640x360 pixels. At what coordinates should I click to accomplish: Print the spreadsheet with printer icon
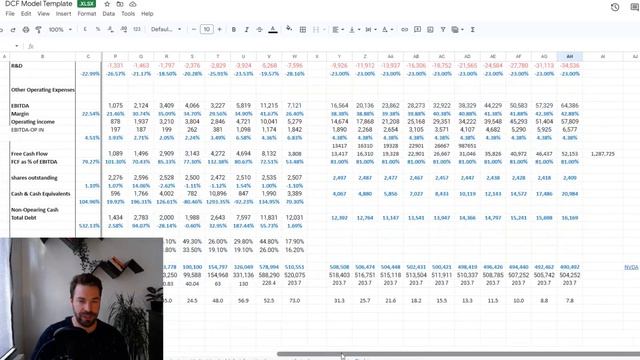click(x=26, y=30)
